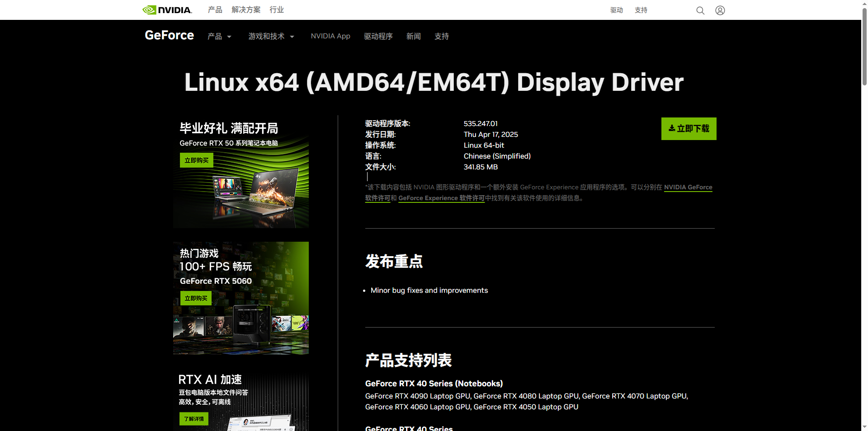Open the user account icon
This screenshot has width=868, height=431.
pyautogui.click(x=720, y=10)
